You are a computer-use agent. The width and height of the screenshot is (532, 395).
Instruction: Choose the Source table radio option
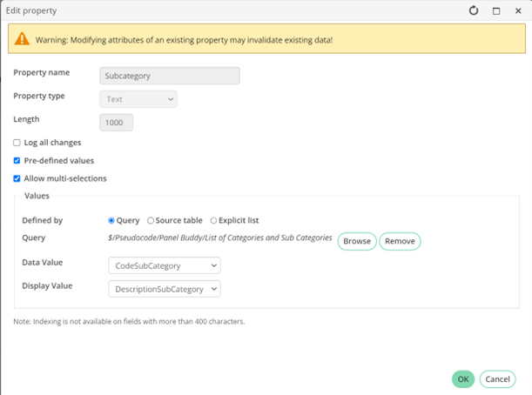pyautogui.click(x=151, y=221)
